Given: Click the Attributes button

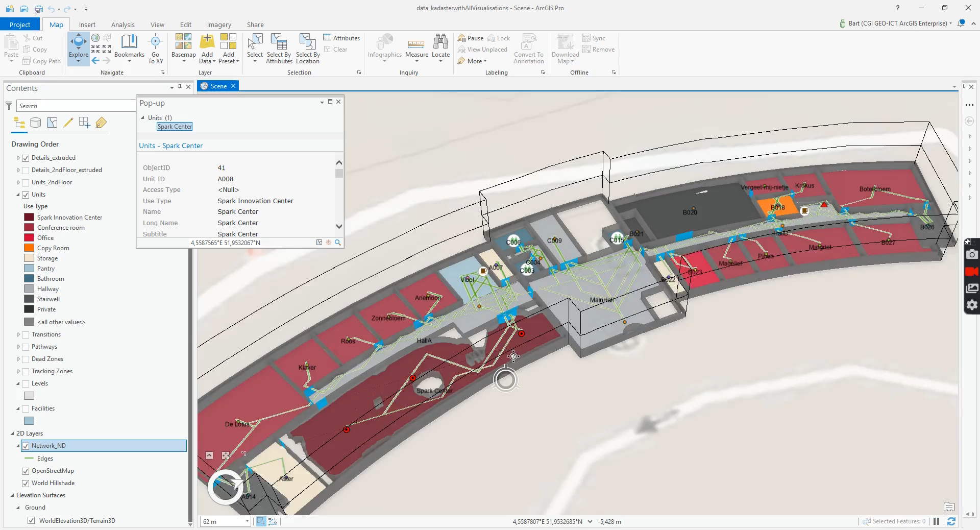Looking at the screenshot, I should (341, 38).
